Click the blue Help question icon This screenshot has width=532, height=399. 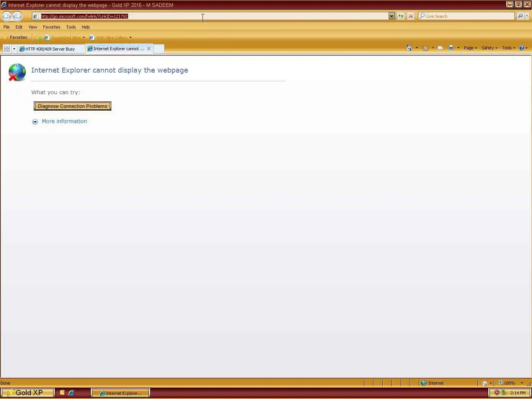coord(522,48)
